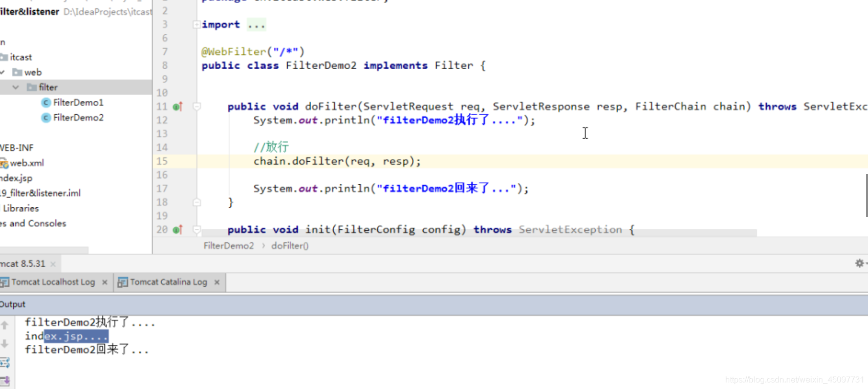The width and height of the screenshot is (868, 389).
Task: Click the class name FilterDemo2 on line 8
Action: [x=321, y=66]
